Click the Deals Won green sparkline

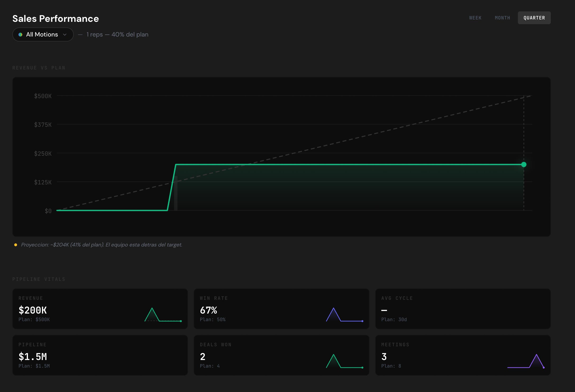point(345,361)
